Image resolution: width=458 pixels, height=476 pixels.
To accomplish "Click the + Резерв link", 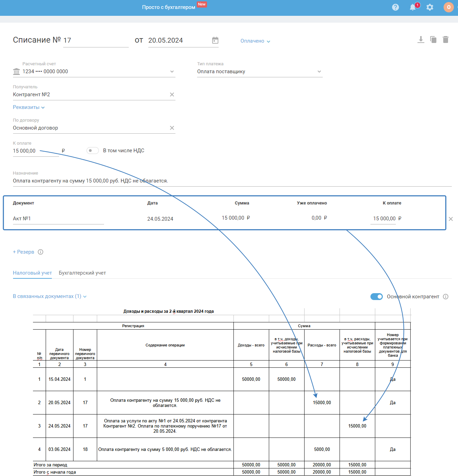I will tap(24, 252).
